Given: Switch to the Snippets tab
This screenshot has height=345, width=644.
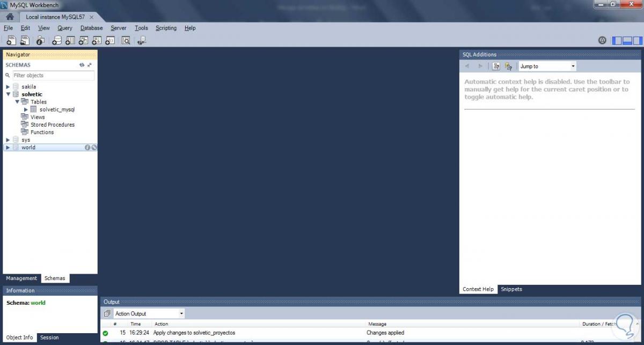Looking at the screenshot, I should tap(511, 289).
